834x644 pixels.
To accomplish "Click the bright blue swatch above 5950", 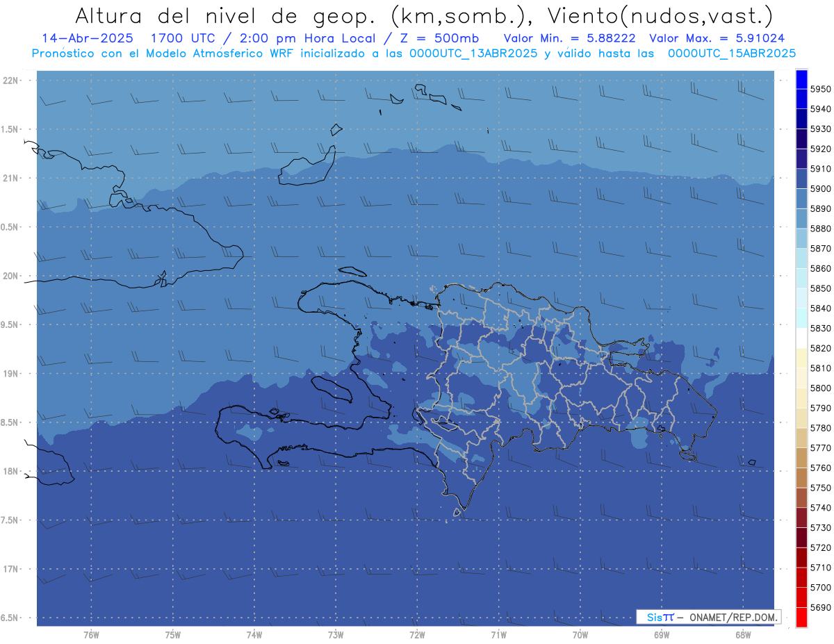I will click(801, 79).
